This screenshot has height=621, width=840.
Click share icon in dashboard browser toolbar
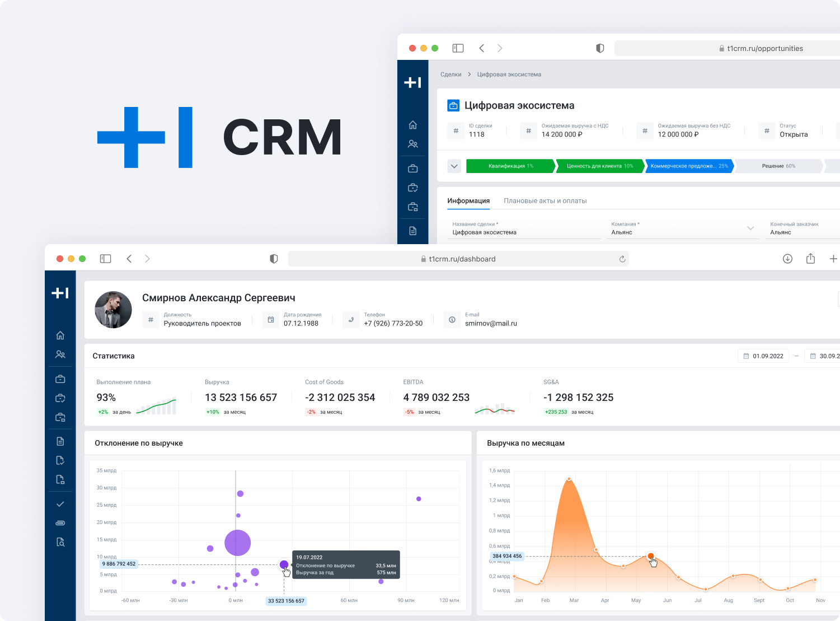810,259
